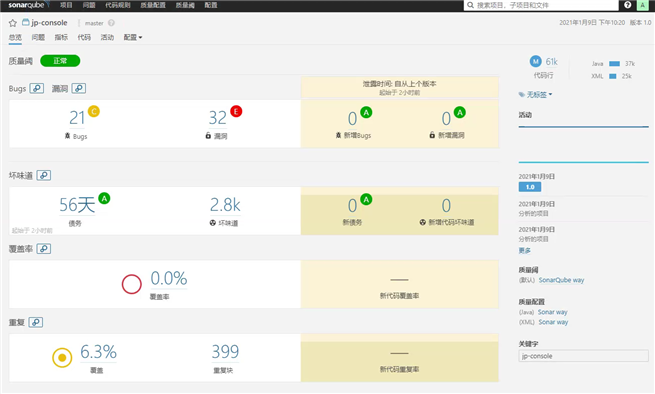Switch to the 代码 project tab

click(84, 38)
